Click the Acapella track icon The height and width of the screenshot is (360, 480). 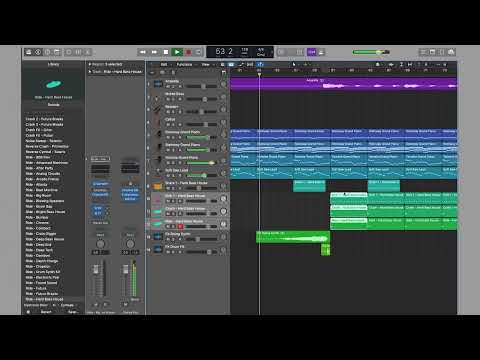158,84
